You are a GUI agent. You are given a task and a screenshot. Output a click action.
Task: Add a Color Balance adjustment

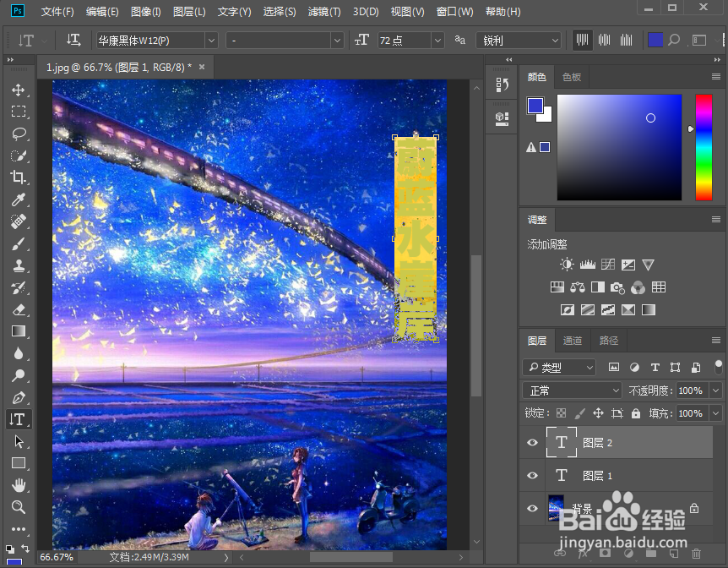(x=577, y=287)
